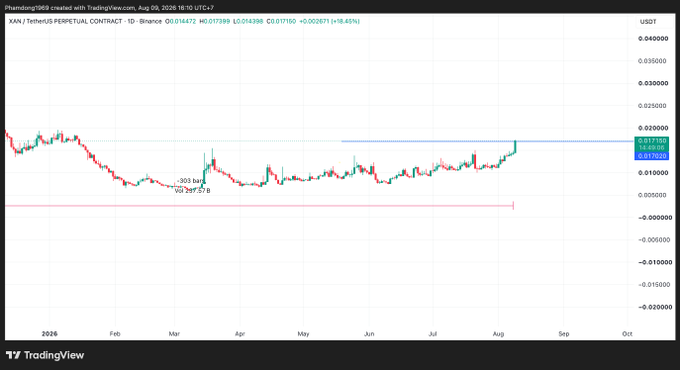Select the pink horizontal line below price

pyautogui.click(x=259, y=206)
